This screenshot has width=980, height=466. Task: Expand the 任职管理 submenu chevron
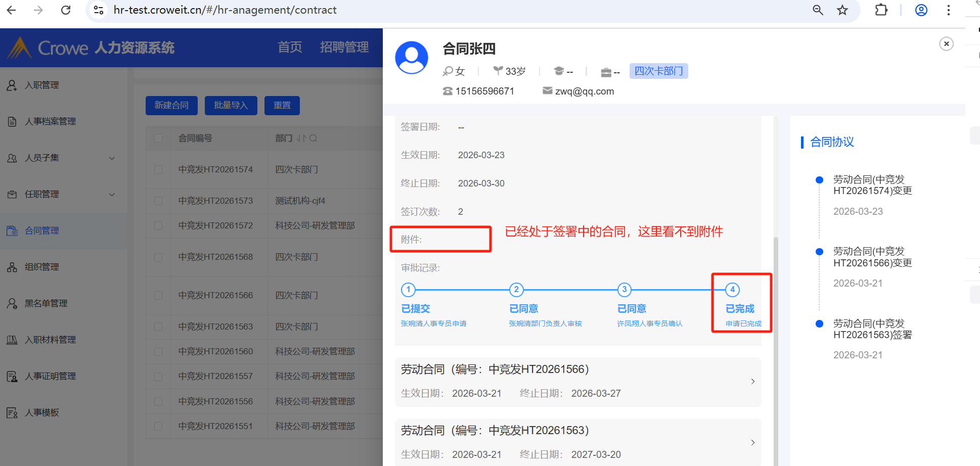(112, 195)
